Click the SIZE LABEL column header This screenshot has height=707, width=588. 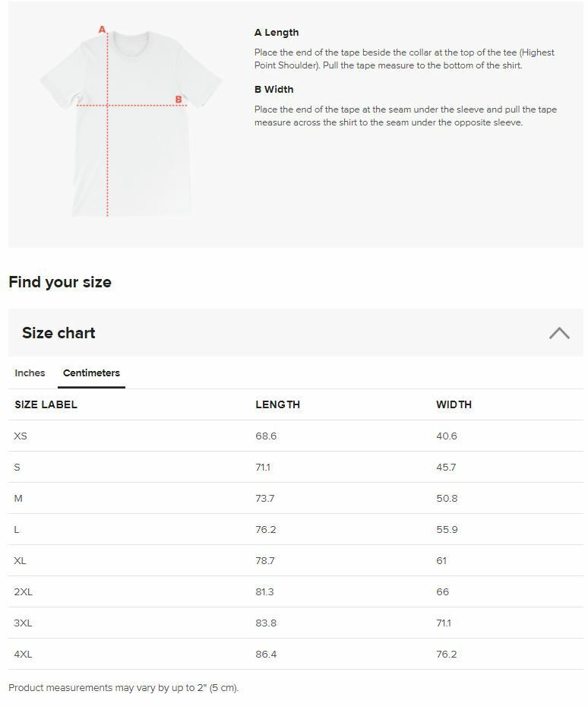coord(46,404)
